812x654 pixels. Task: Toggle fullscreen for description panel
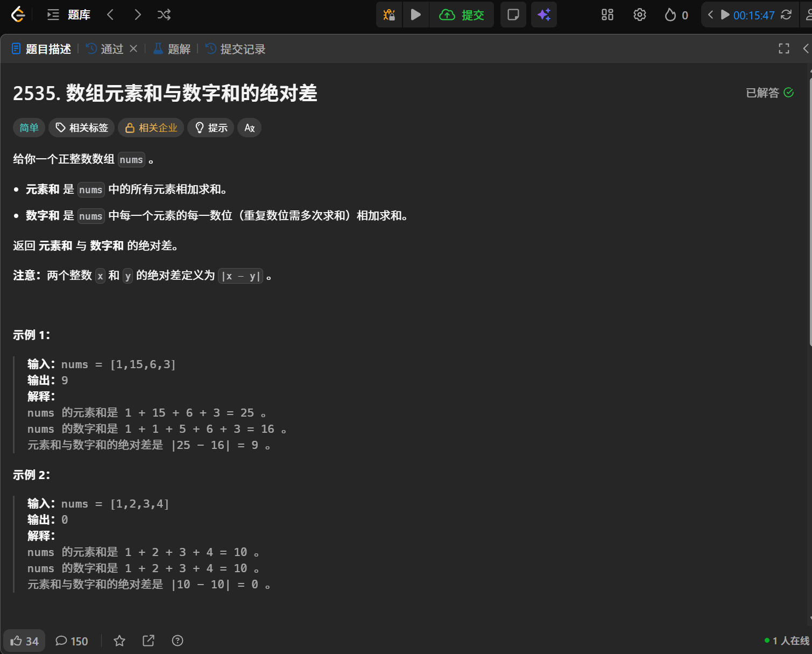784,48
